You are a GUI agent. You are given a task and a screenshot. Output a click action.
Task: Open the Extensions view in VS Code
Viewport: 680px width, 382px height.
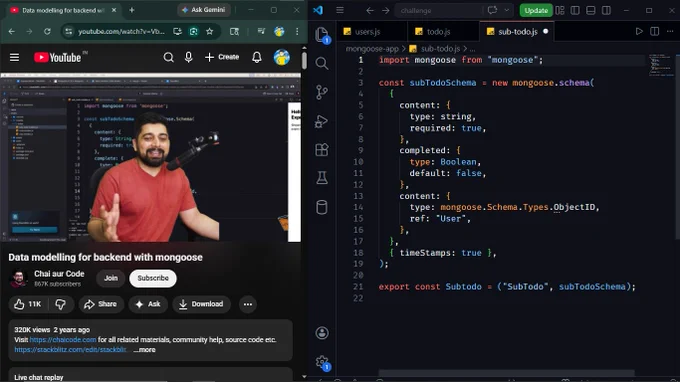[322, 150]
